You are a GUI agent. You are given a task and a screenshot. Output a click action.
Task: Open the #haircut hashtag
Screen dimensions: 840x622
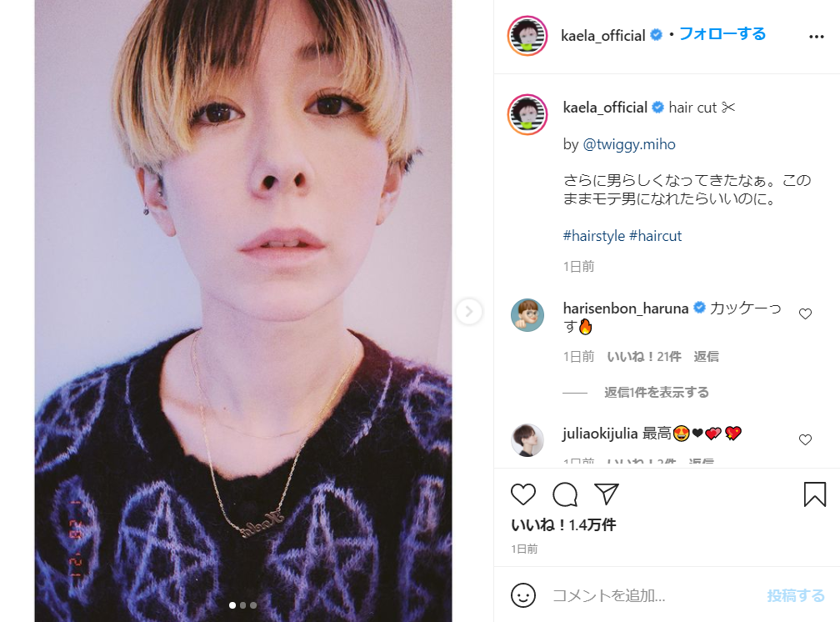(655, 236)
